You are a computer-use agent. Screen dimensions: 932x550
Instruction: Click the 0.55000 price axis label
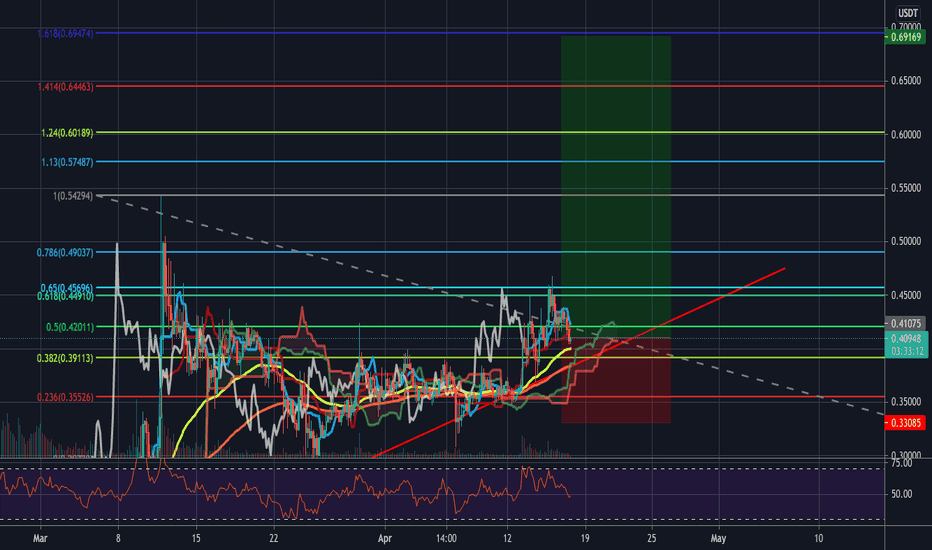[x=906, y=188]
